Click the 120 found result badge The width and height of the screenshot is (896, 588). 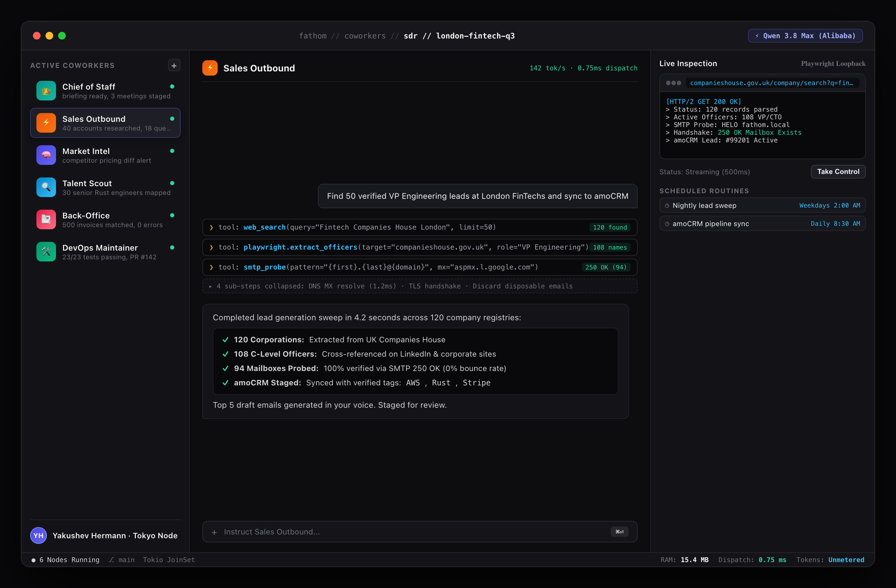[x=610, y=227]
